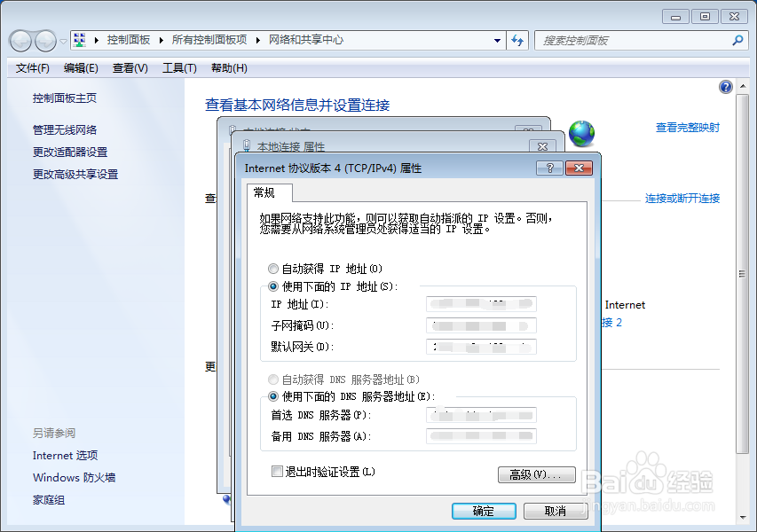Image resolution: width=757 pixels, height=532 pixels.
Task: Click the refresh icon in address bar
Action: coord(517,40)
